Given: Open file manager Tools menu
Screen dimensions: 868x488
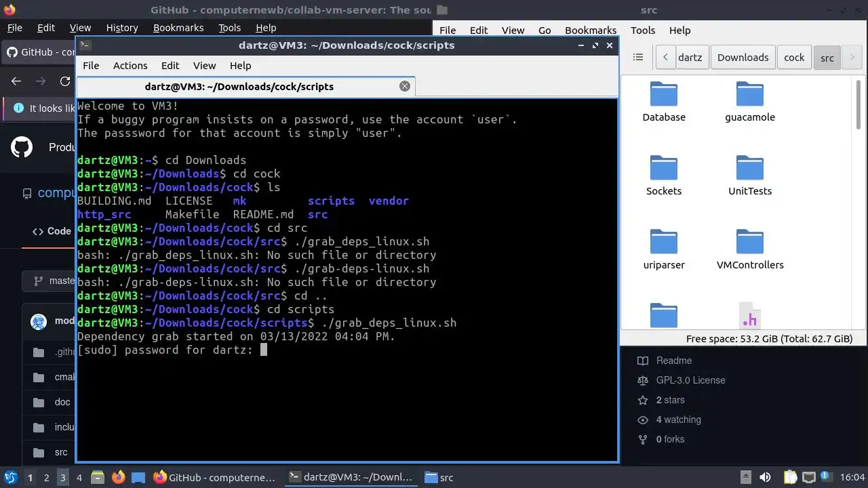Looking at the screenshot, I should coord(643,30).
